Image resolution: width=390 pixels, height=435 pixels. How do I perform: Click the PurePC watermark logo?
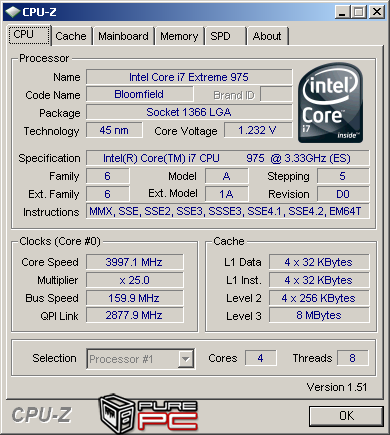tap(149, 414)
